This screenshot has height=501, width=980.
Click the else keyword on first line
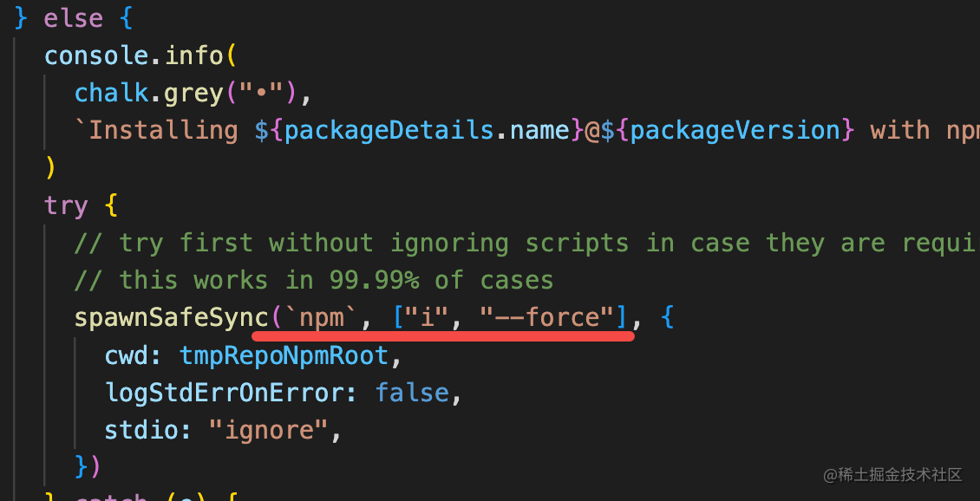(73, 18)
